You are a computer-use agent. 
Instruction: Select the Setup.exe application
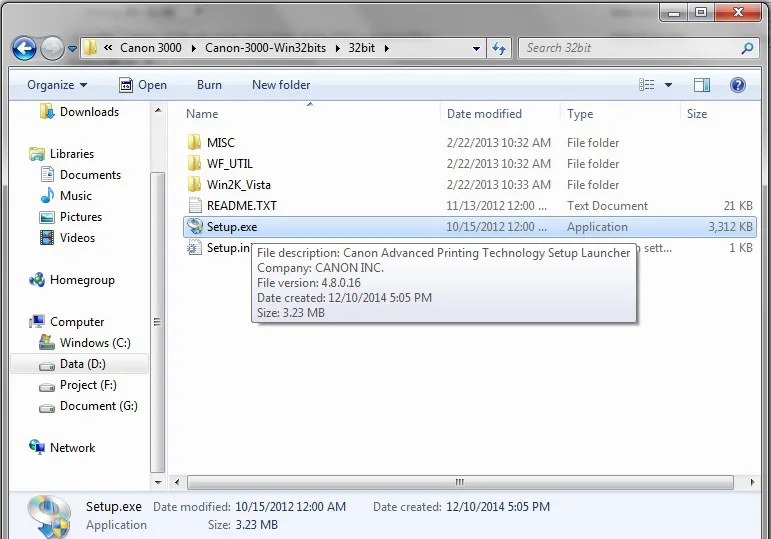tap(470, 227)
